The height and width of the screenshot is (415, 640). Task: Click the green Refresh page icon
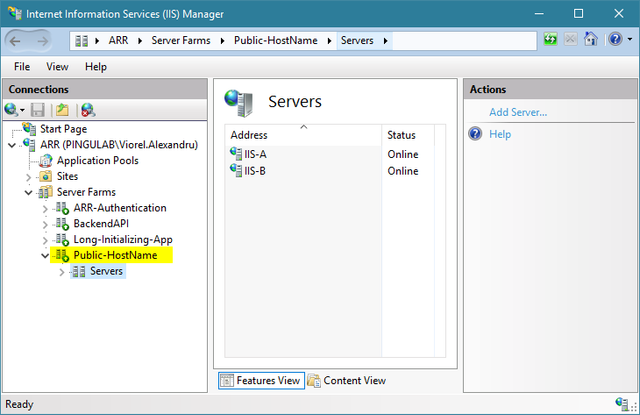point(550,40)
